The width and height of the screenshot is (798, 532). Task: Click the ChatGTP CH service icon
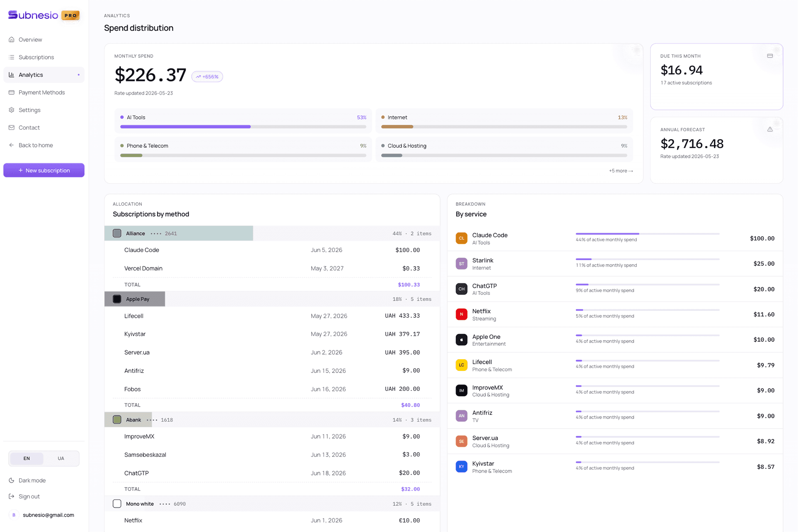pyautogui.click(x=461, y=289)
